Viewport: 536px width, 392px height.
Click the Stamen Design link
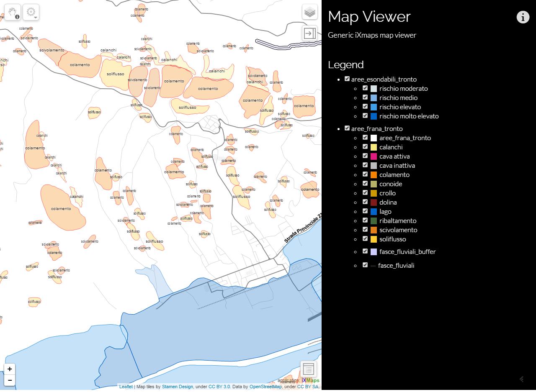[178, 387]
